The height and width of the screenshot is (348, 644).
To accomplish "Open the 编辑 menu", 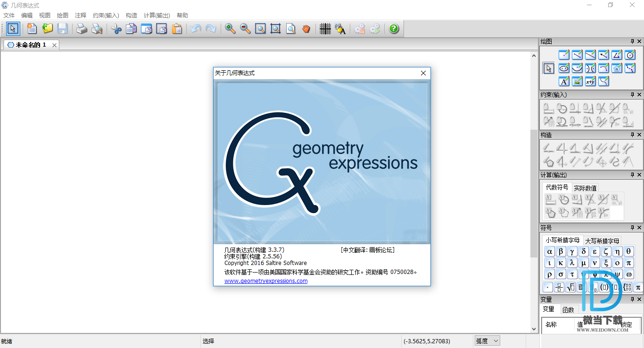I will [x=27, y=16].
